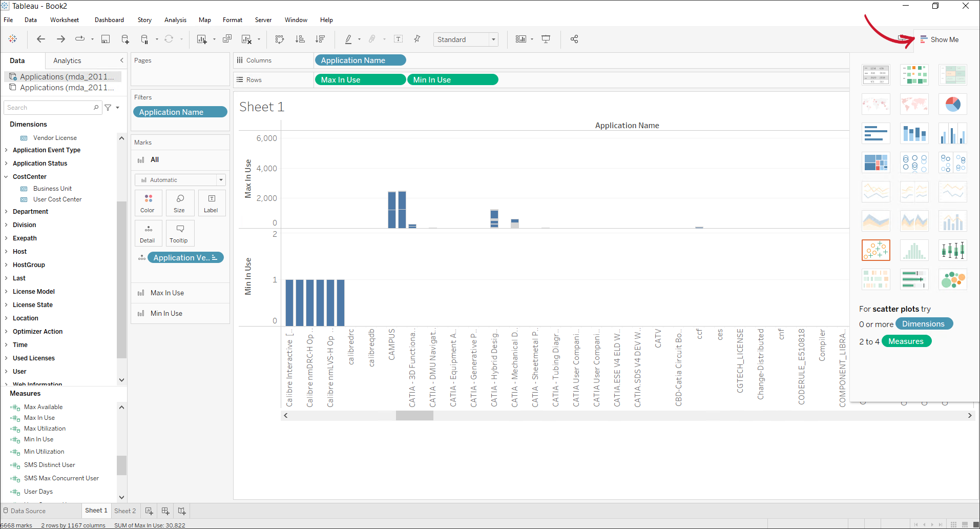Click the New Worksheet toolbar icon
Viewport: 980px width, 529px height.
202,39
